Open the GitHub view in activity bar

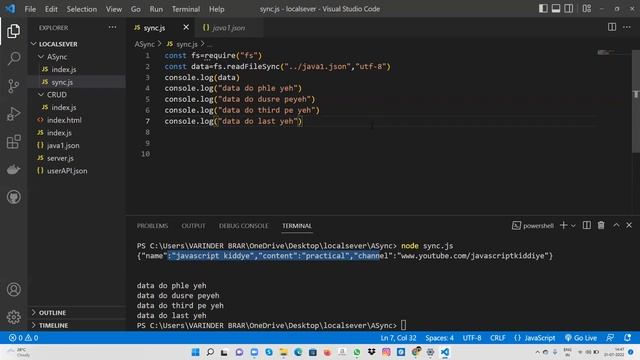coord(13,197)
